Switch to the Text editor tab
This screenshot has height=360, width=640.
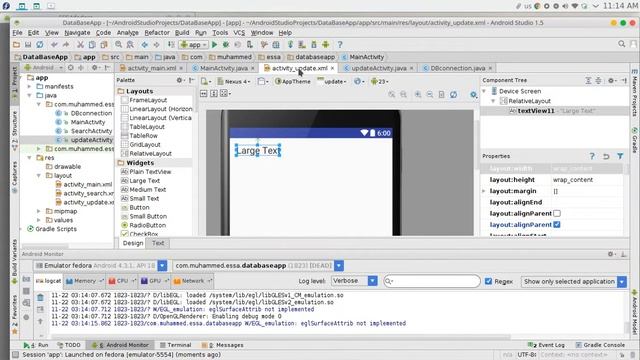[x=158, y=243]
